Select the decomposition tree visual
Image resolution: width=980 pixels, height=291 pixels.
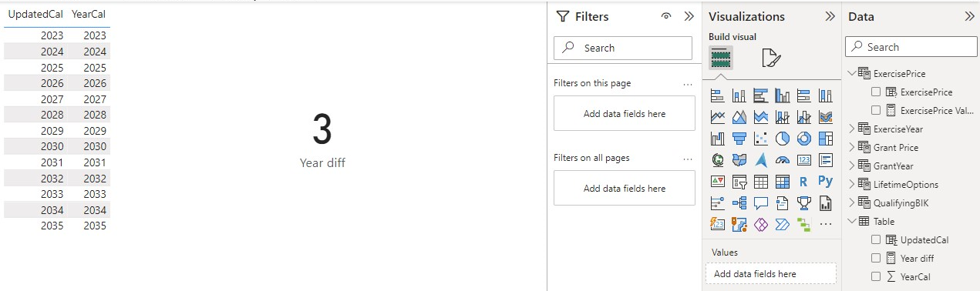(739, 204)
